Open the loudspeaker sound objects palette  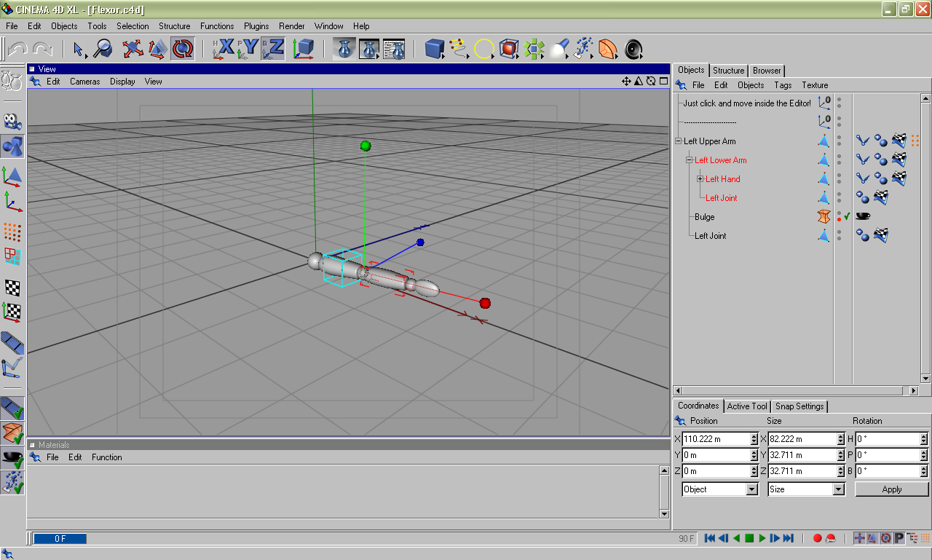click(633, 49)
